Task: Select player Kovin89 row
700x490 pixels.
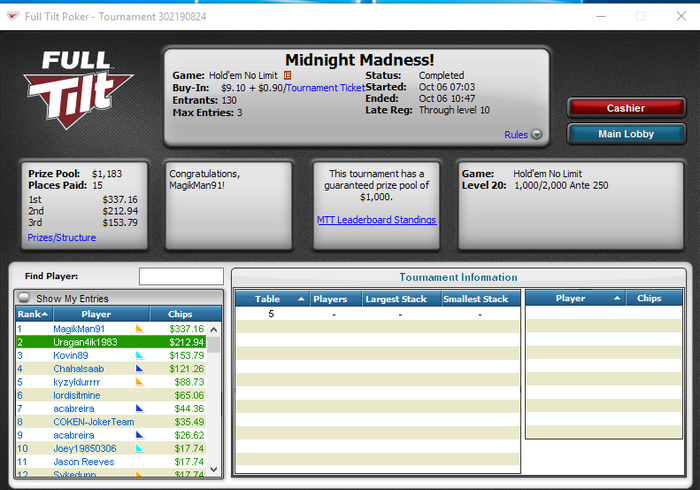Action: click(x=111, y=355)
